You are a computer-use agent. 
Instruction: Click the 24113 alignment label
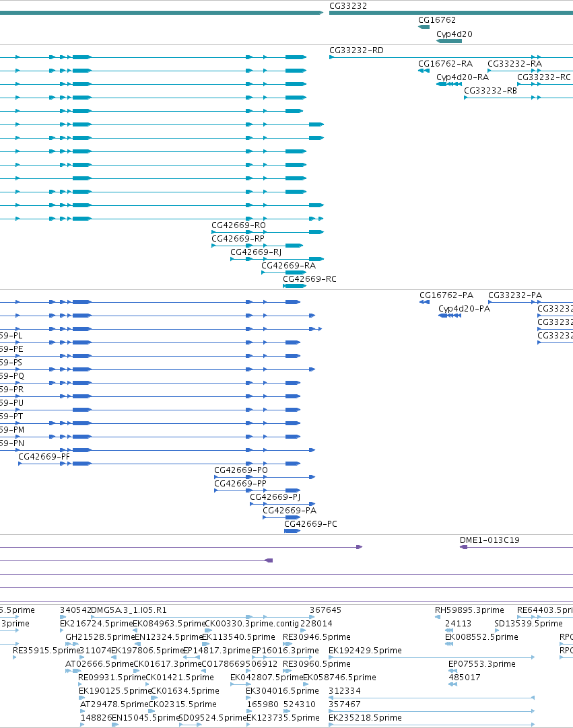(x=458, y=624)
